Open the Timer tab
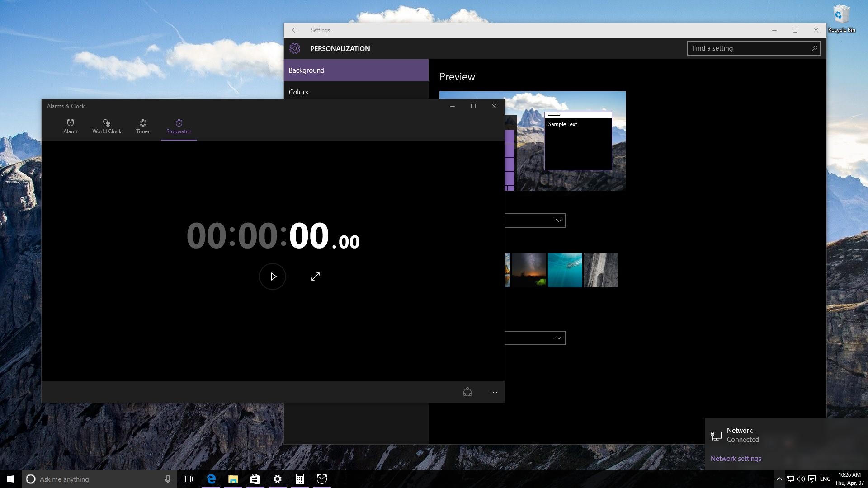 tap(142, 127)
